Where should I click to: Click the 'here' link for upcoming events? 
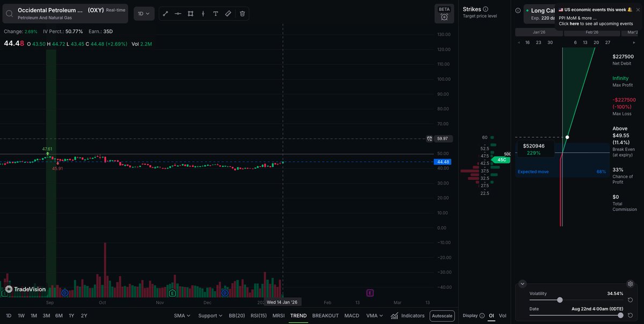pyautogui.click(x=574, y=24)
